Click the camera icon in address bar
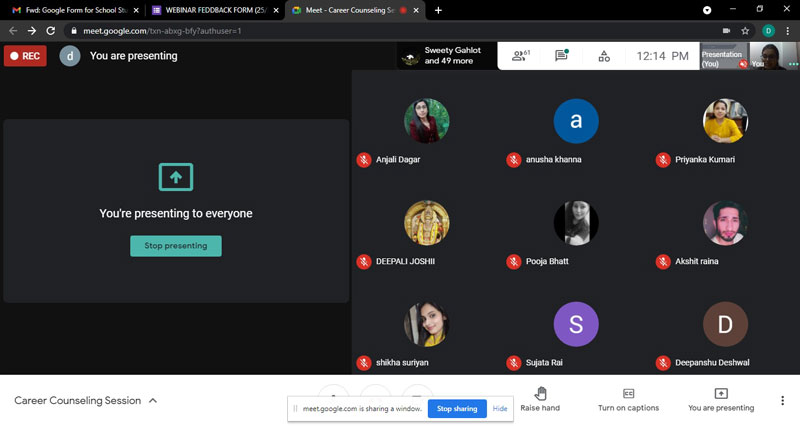This screenshot has width=800, height=426. click(726, 31)
